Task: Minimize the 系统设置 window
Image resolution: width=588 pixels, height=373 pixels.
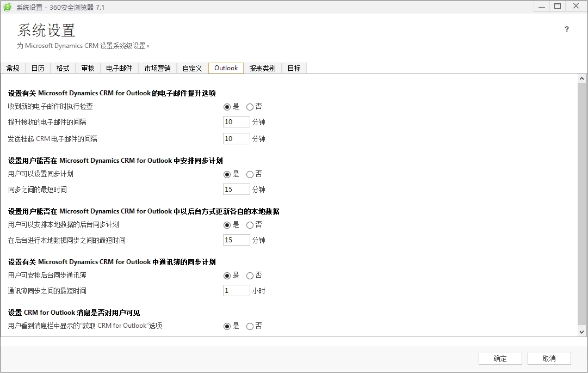Action: pyautogui.click(x=542, y=7)
